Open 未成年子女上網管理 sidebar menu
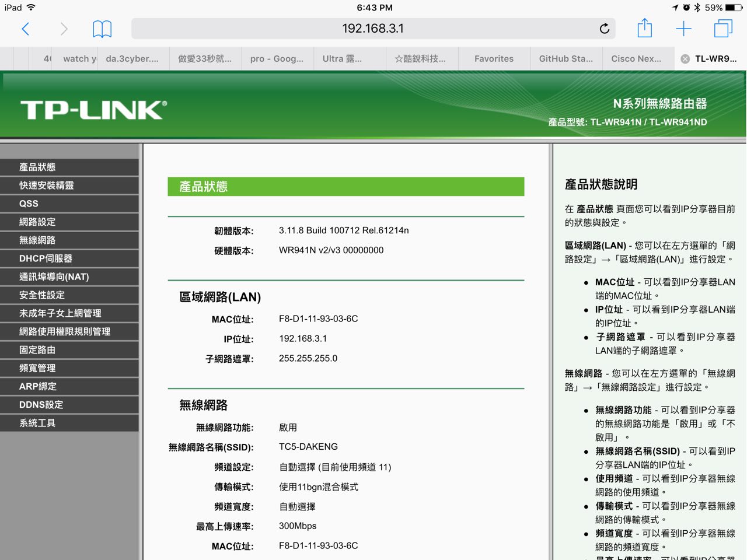The height and width of the screenshot is (560, 747). 69,313
